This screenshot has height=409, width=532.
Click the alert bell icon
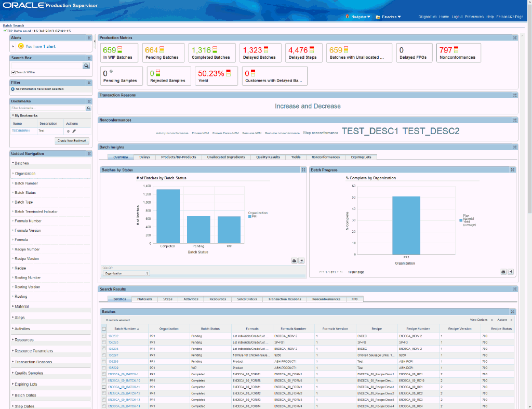tap(21, 46)
